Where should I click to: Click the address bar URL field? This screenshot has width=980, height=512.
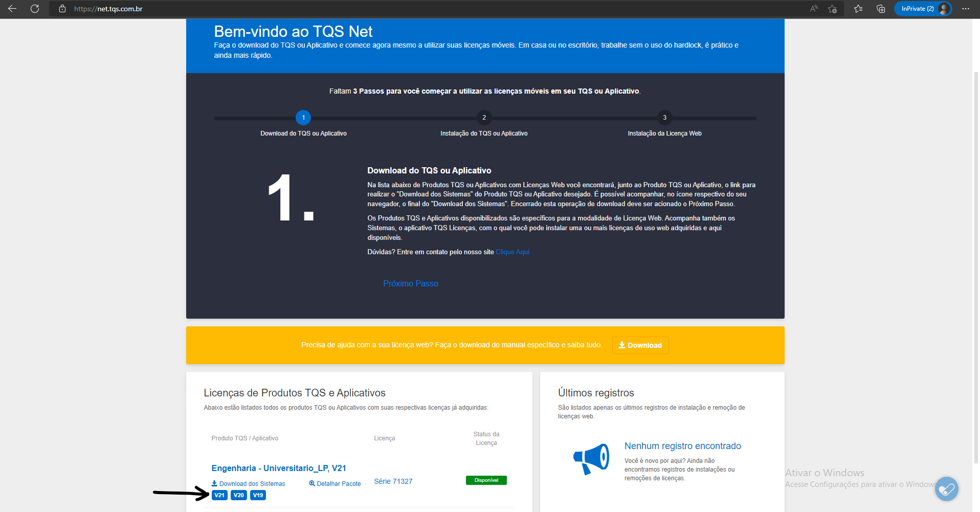click(358, 9)
